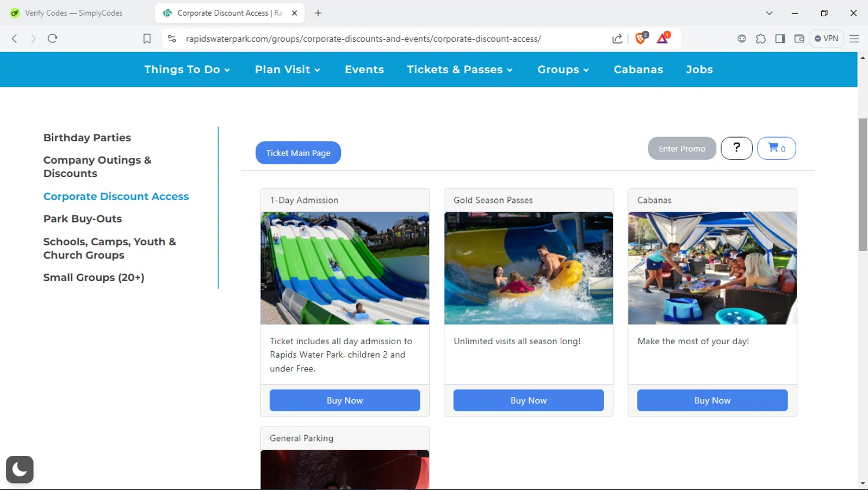The image size is (868, 490).
Task: Click the scrollbar down arrow
Action: pyautogui.click(x=863, y=484)
